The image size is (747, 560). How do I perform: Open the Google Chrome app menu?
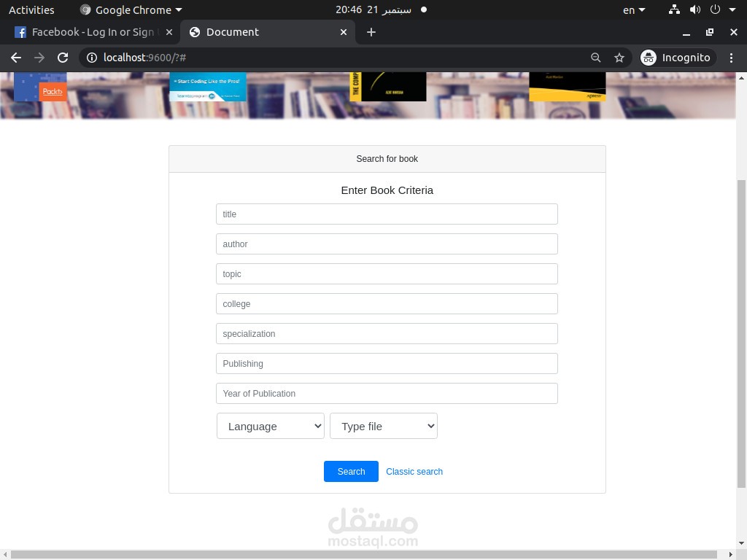[131, 9]
